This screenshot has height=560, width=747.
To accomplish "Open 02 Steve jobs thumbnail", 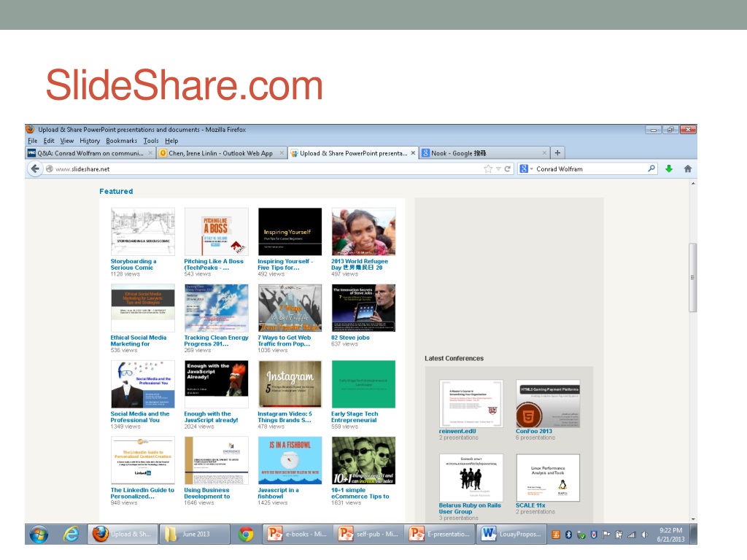I will click(363, 308).
